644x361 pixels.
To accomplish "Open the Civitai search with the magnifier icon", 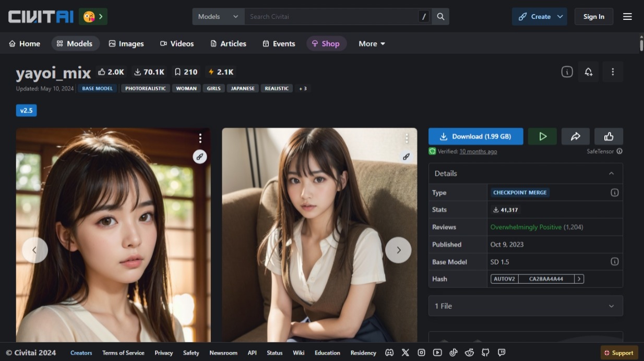I will [440, 16].
